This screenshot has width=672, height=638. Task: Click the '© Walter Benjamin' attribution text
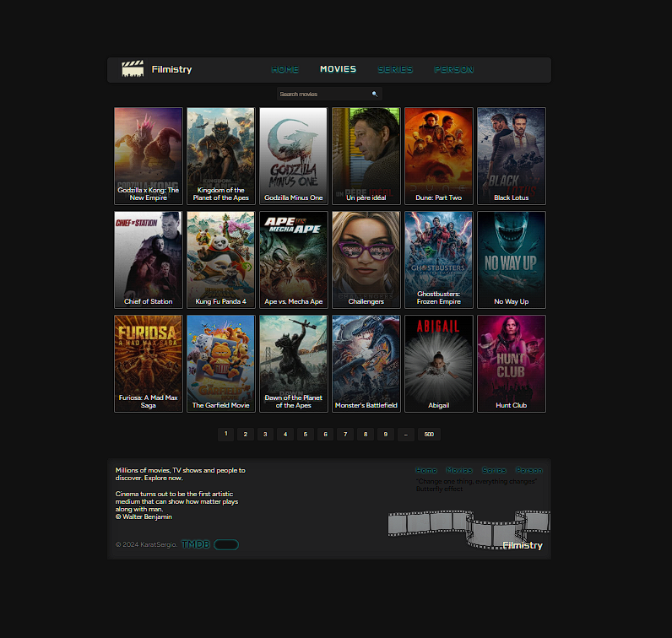pyautogui.click(x=144, y=516)
